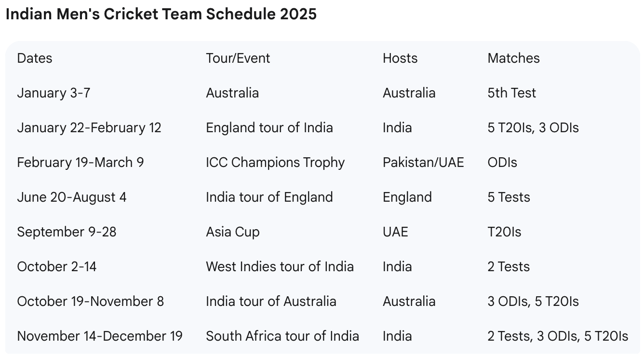The image size is (644, 359).
Task: Select West Indies tour of India entry
Action: click(x=280, y=267)
